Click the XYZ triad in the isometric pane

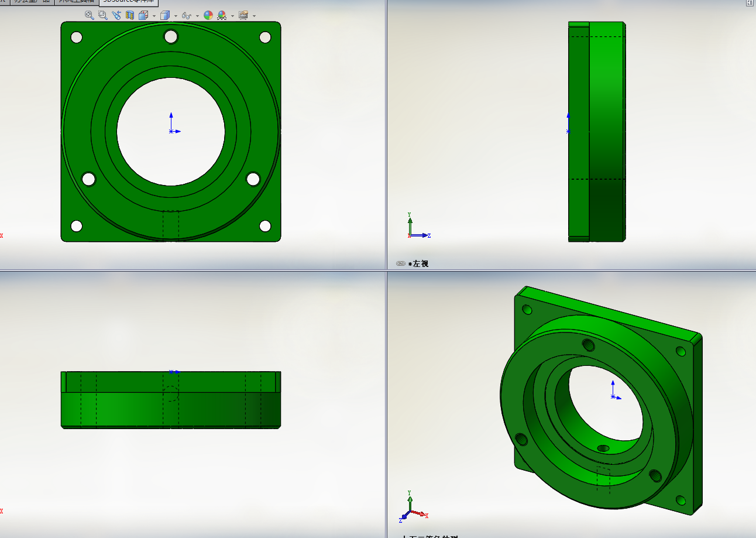(414, 506)
